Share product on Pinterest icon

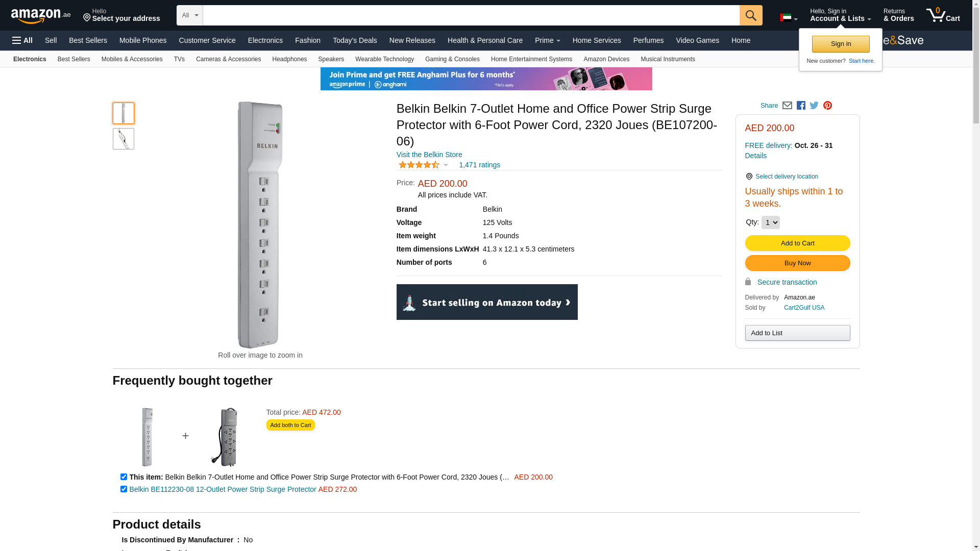coord(827,106)
